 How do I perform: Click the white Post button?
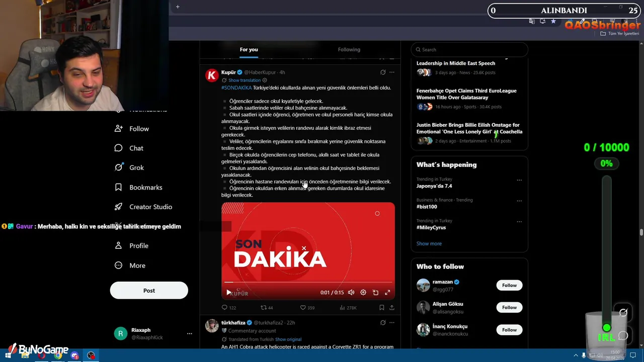pos(149,291)
